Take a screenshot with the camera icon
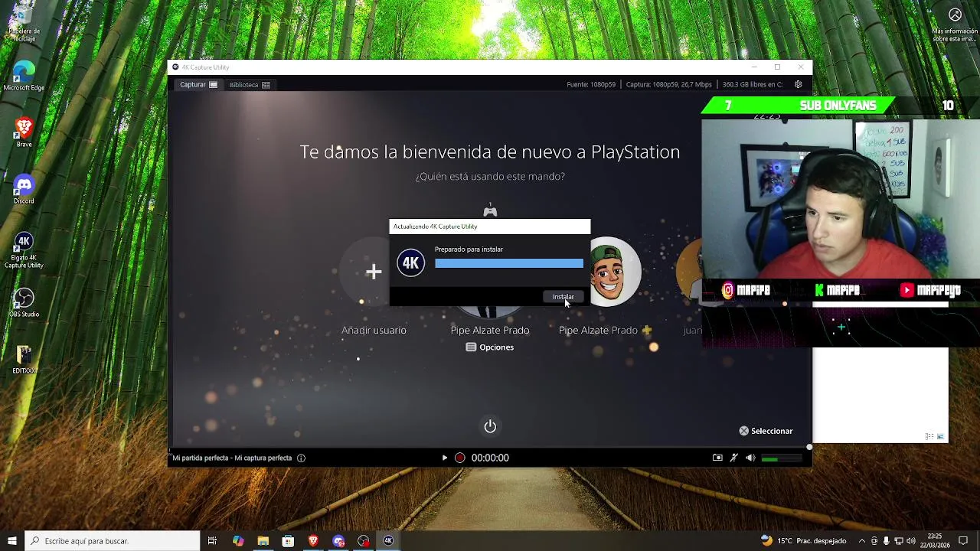 tap(717, 458)
